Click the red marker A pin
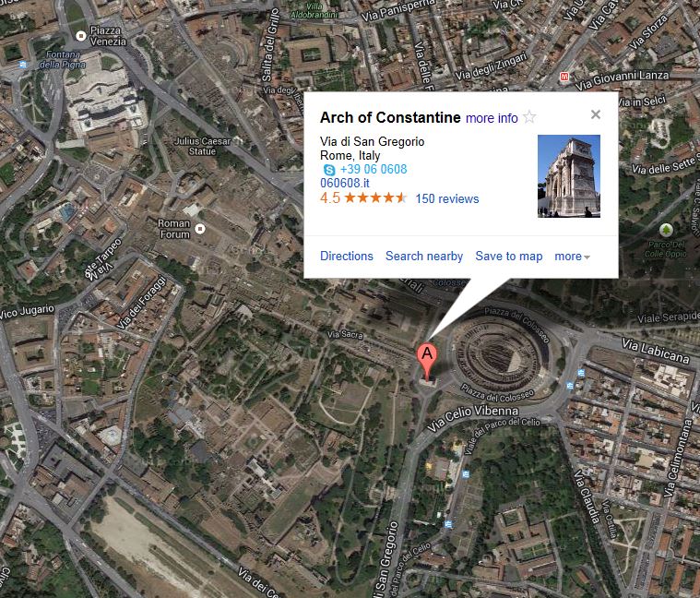700x598 pixels. (x=427, y=362)
